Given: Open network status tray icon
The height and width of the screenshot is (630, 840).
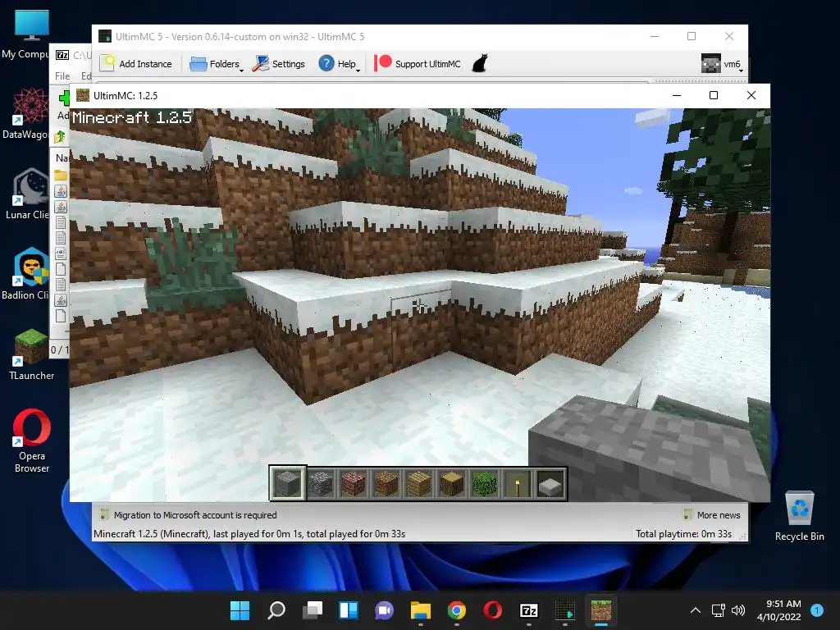Looking at the screenshot, I should click(x=718, y=610).
